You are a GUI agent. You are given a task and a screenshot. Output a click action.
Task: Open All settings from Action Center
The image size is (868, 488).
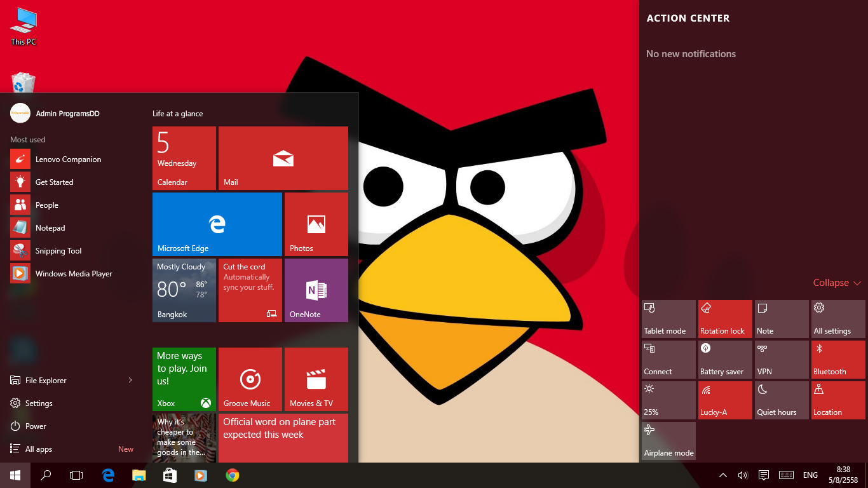point(837,318)
